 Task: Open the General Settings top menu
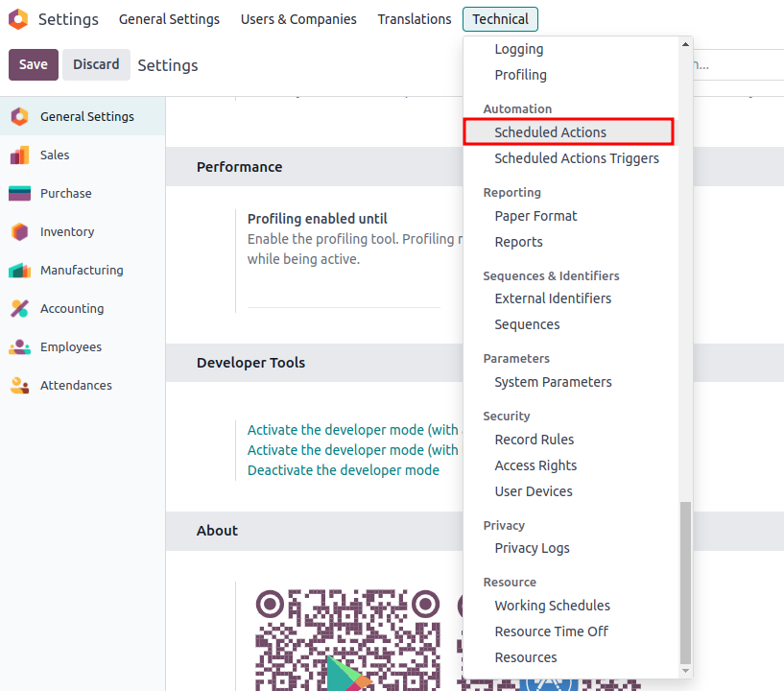(x=169, y=19)
